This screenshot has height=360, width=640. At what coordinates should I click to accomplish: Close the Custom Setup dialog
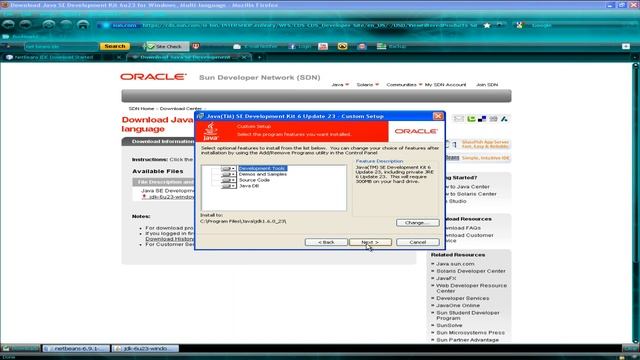pos(438,116)
